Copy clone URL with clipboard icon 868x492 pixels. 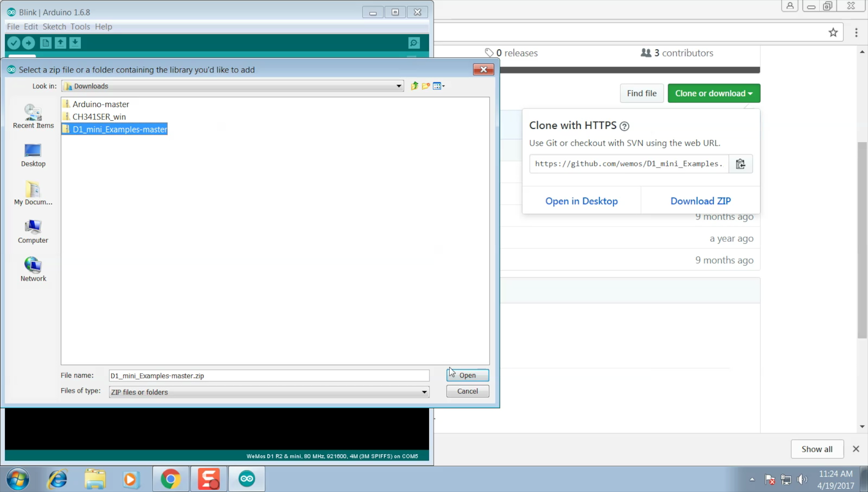[x=741, y=164]
